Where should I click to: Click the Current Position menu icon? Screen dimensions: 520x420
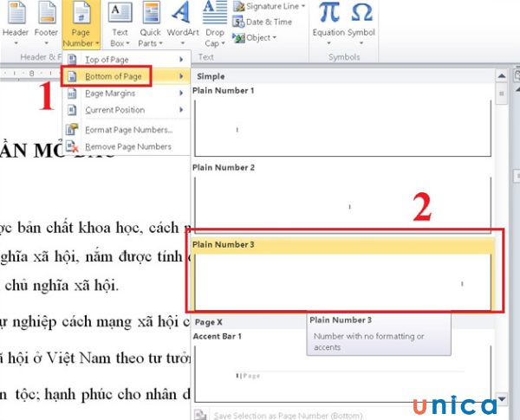click(x=72, y=110)
